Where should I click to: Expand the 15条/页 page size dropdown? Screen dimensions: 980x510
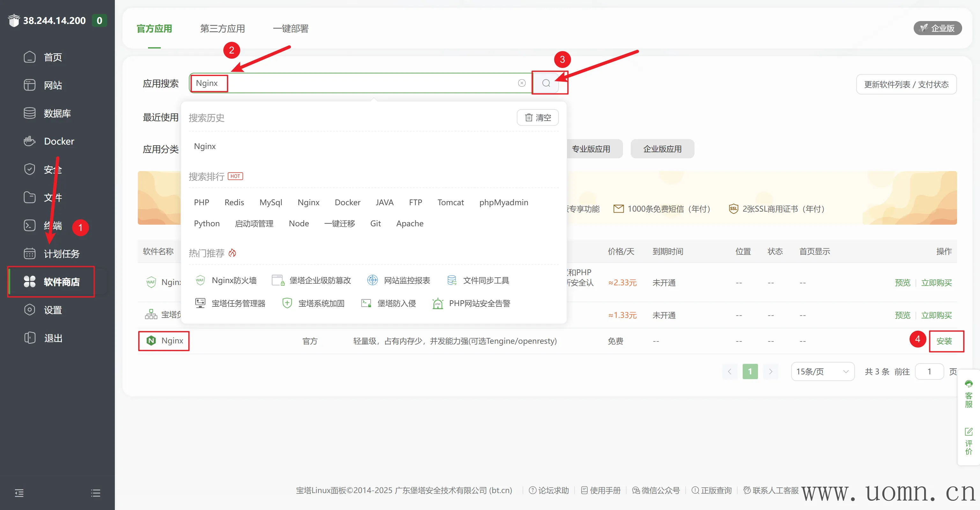822,371
